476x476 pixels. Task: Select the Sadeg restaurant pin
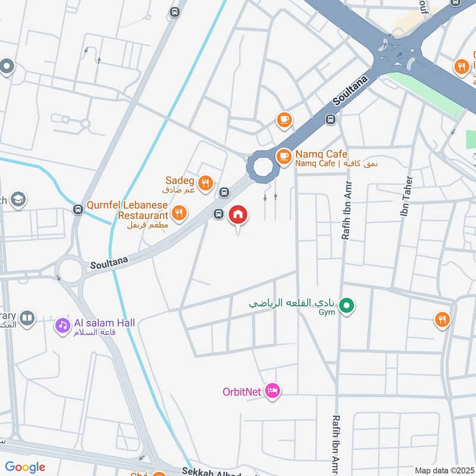pos(205,183)
